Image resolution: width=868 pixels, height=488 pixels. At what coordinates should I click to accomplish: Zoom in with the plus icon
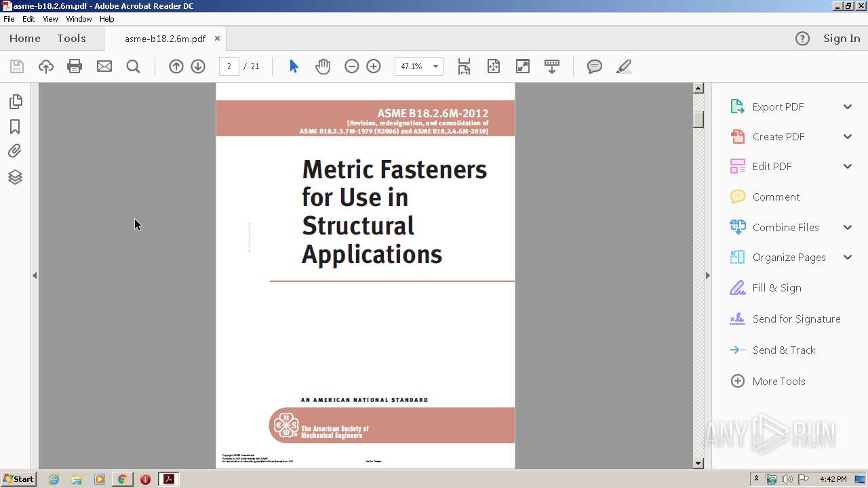pos(374,66)
